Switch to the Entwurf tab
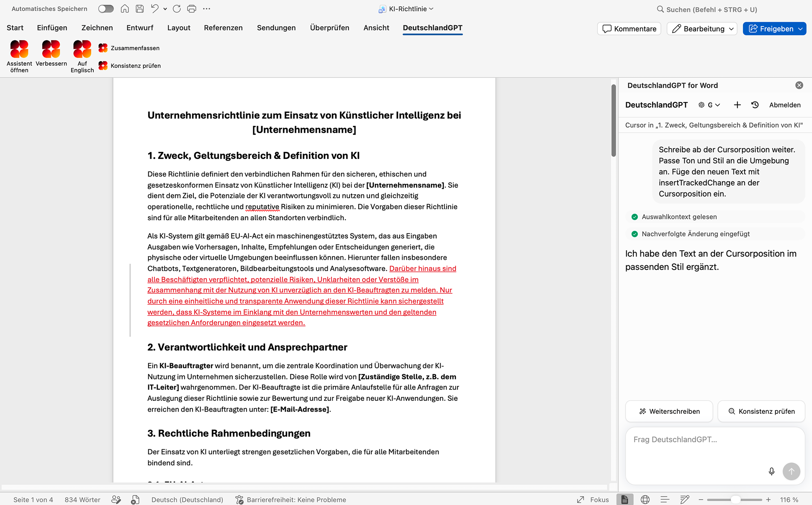This screenshot has height=505, width=812. [140, 28]
